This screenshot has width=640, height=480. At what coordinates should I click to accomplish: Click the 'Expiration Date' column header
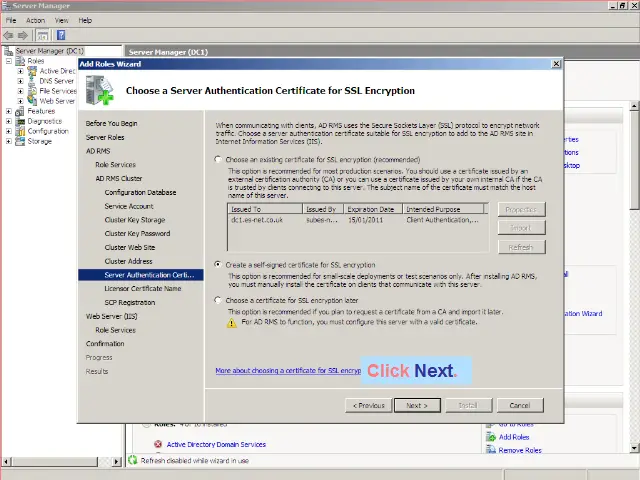point(373,209)
